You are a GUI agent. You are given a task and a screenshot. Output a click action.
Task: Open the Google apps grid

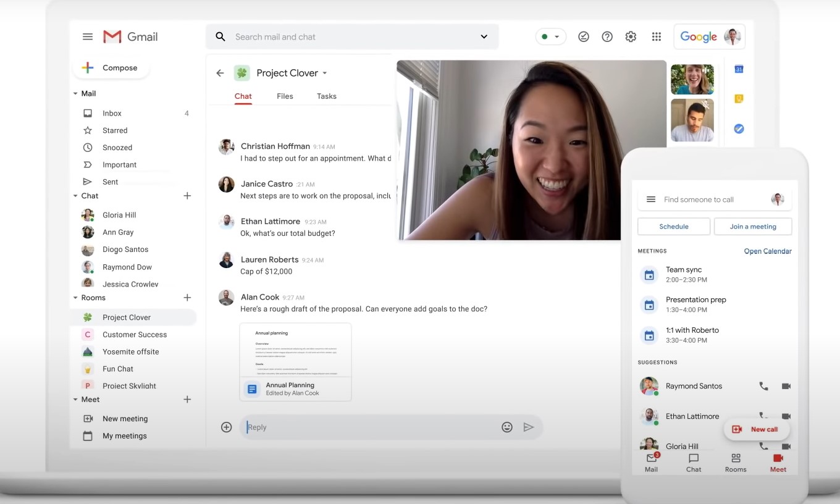657,36
